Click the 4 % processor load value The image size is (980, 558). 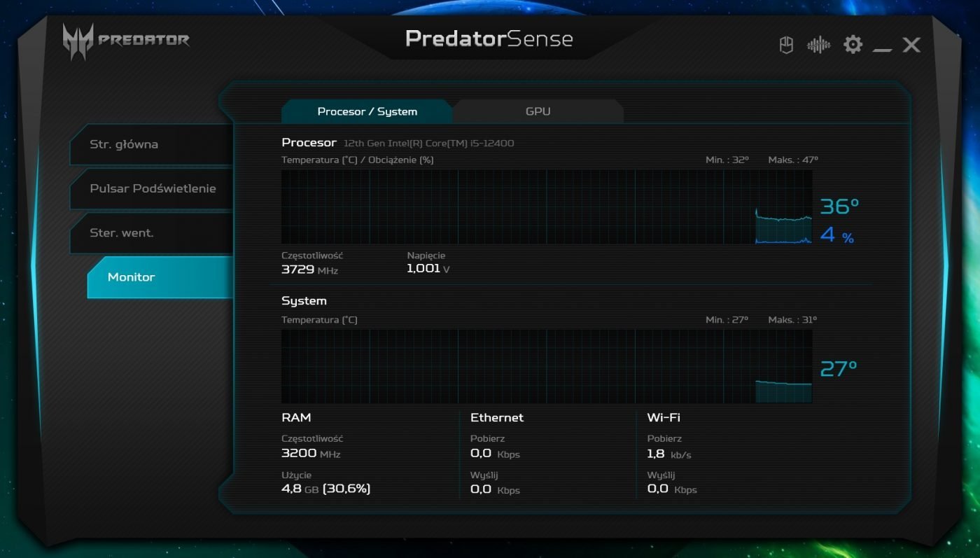click(x=837, y=235)
